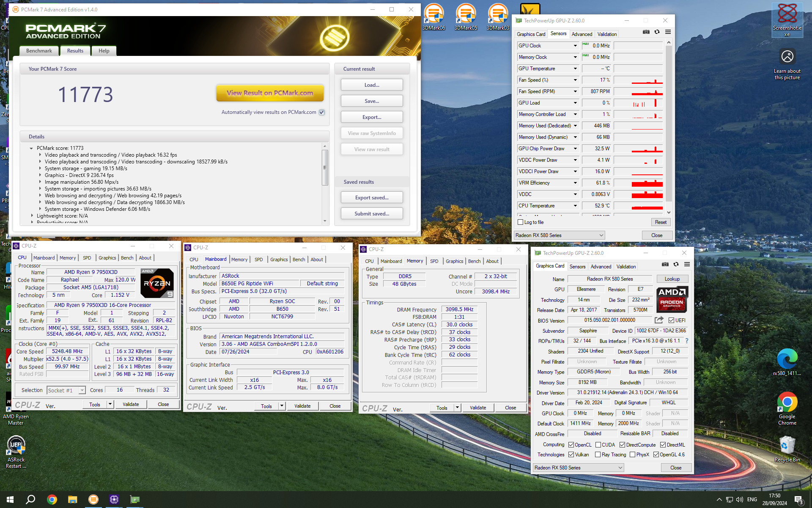Click Reset button in GPU-Z Sensors
This screenshot has height=508, width=812.
point(661,222)
